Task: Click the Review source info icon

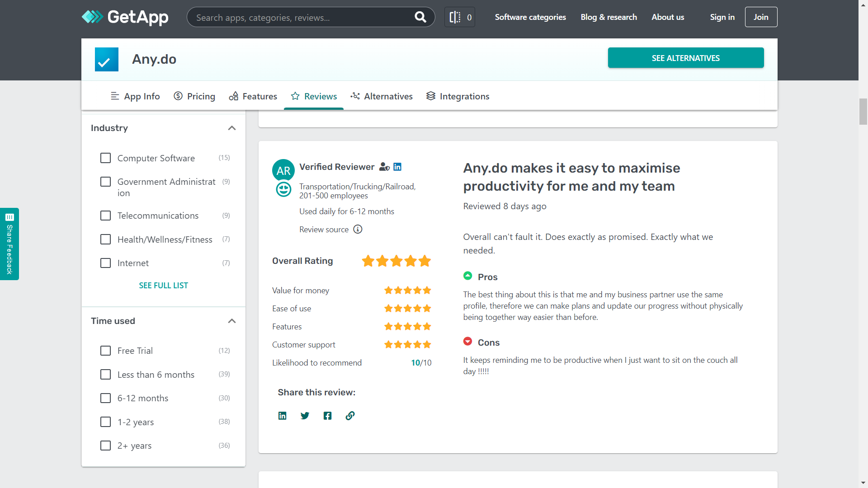Action: 358,229
